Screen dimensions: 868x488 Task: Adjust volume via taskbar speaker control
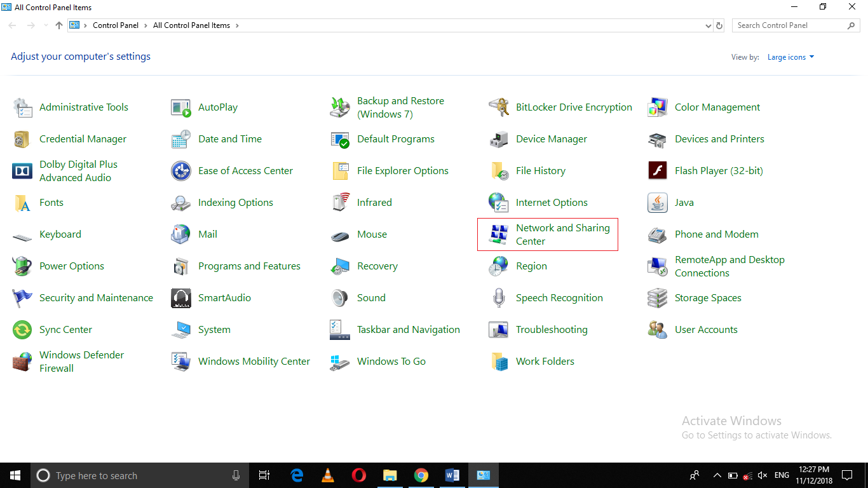point(762,475)
